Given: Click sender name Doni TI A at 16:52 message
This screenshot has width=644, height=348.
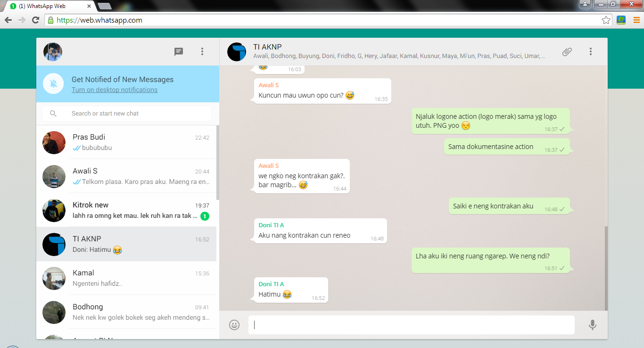Looking at the screenshot, I should pyautogui.click(x=271, y=284).
